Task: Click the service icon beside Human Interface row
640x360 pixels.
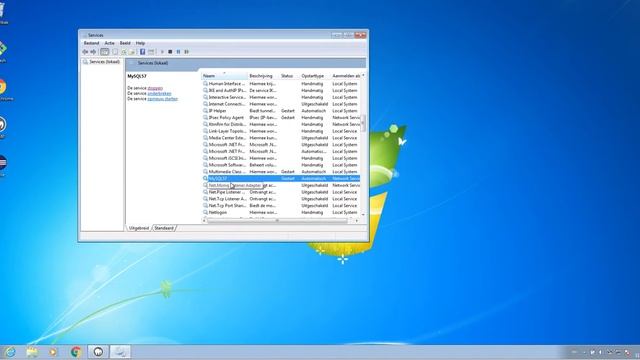Action: pyautogui.click(x=205, y=84)
